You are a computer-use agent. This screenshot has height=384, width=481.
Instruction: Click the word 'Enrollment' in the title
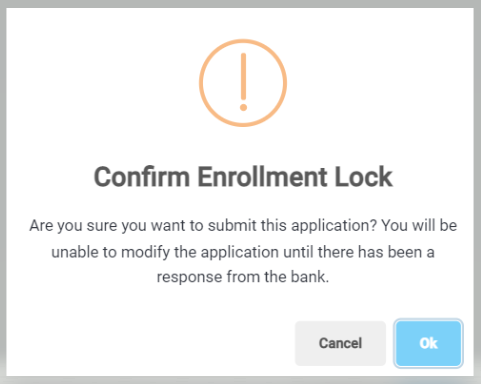(262, 177)
